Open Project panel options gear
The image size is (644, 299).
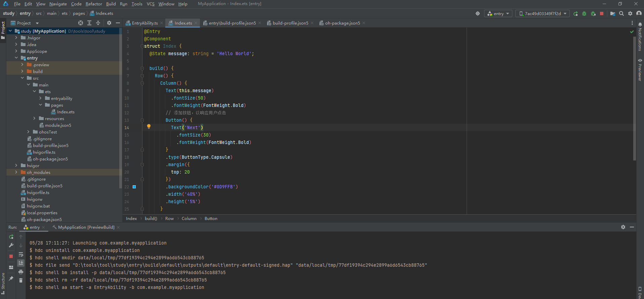point(109,23)
